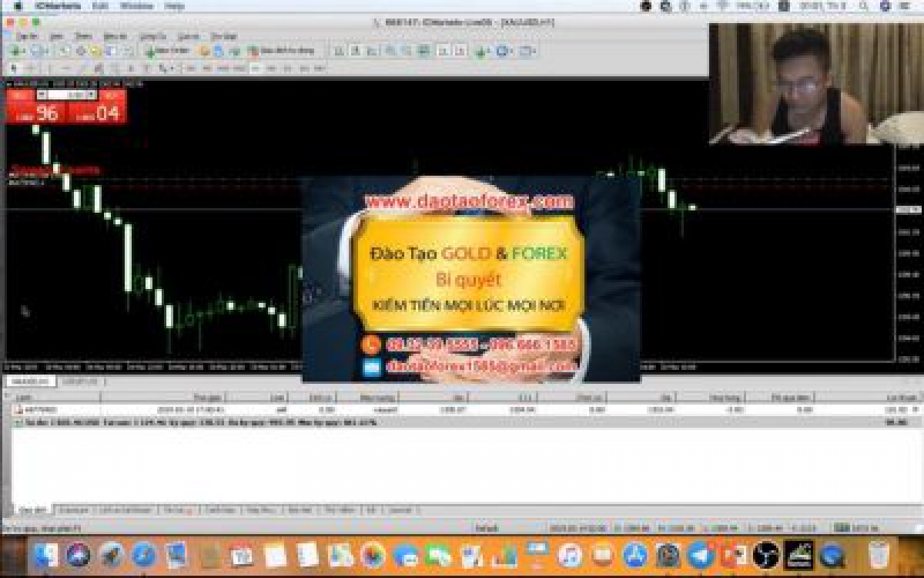This screenshot has height=578, width=924.
Task: Open the Indicators list icon
Action: click(481, 52)
